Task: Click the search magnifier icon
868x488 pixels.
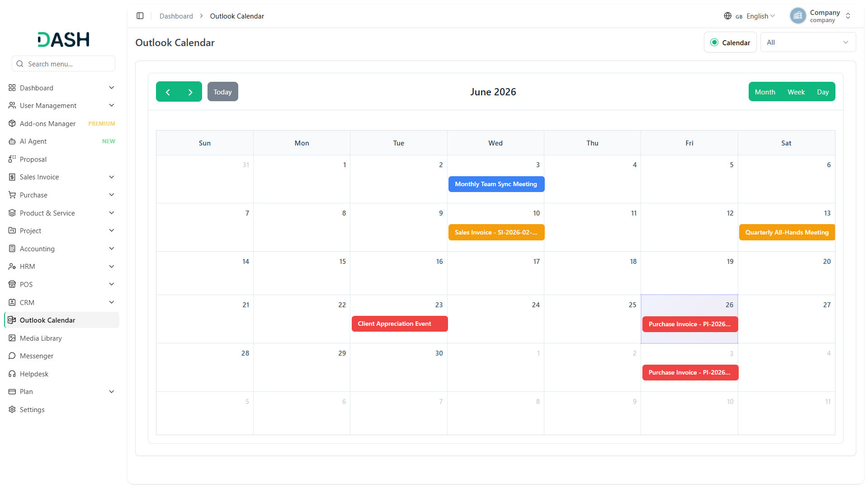Action: coord(20,64)
